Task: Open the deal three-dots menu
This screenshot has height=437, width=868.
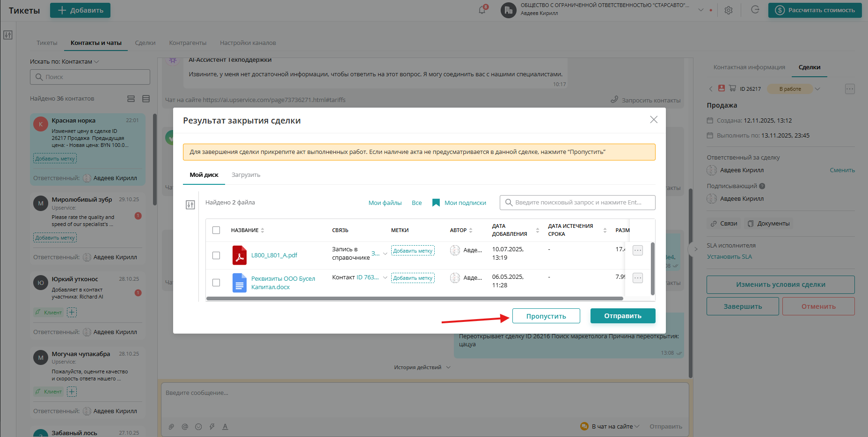Action: pos(850,89)
